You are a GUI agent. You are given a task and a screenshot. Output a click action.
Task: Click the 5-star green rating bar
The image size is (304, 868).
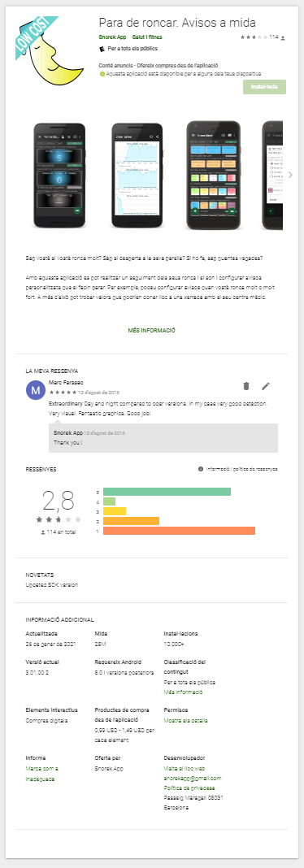click(x=167, y=492)
